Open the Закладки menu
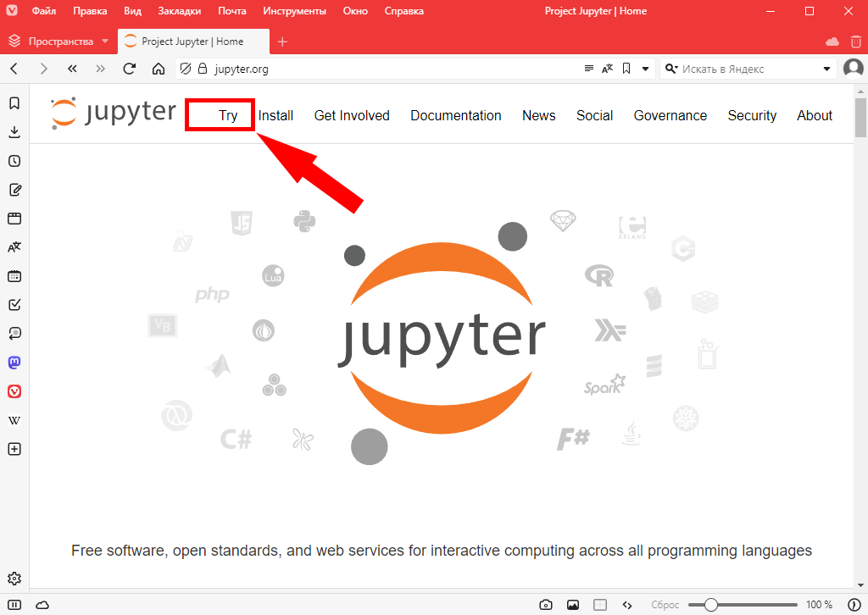Viewport: 868px width, 615px height. point(179,11)
